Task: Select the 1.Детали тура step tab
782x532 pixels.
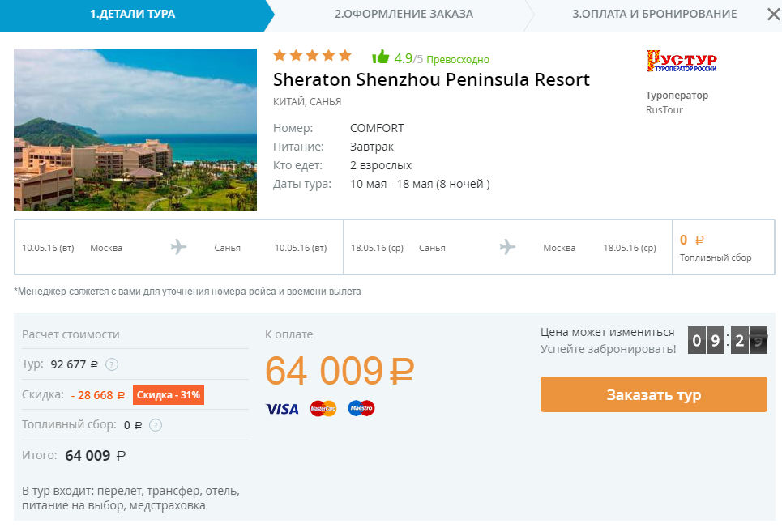Action: (x=132, y=15)
